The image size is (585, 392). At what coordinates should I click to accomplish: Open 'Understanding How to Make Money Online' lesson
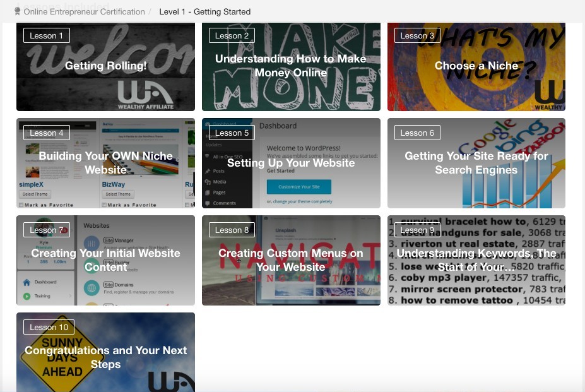[x=291, y=66]
